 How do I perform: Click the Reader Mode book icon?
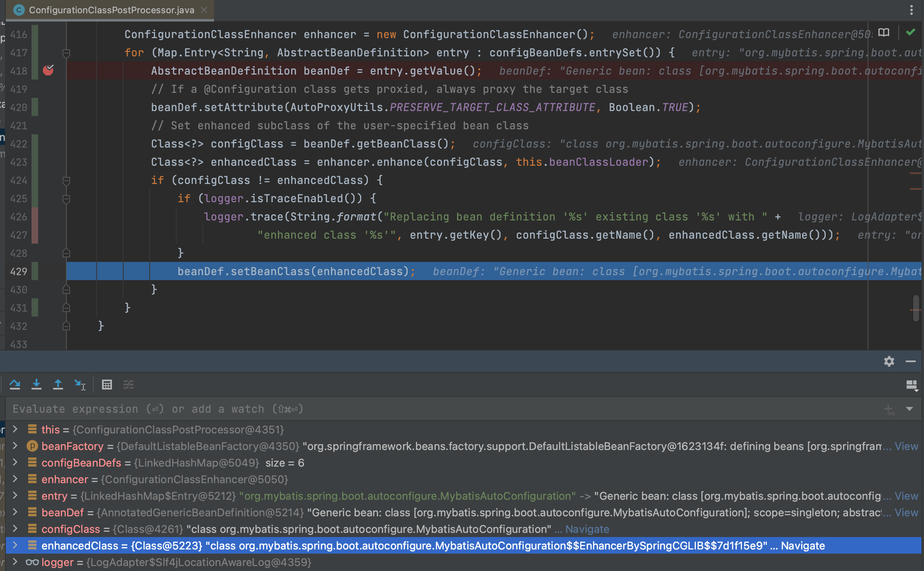pos(884,33)
